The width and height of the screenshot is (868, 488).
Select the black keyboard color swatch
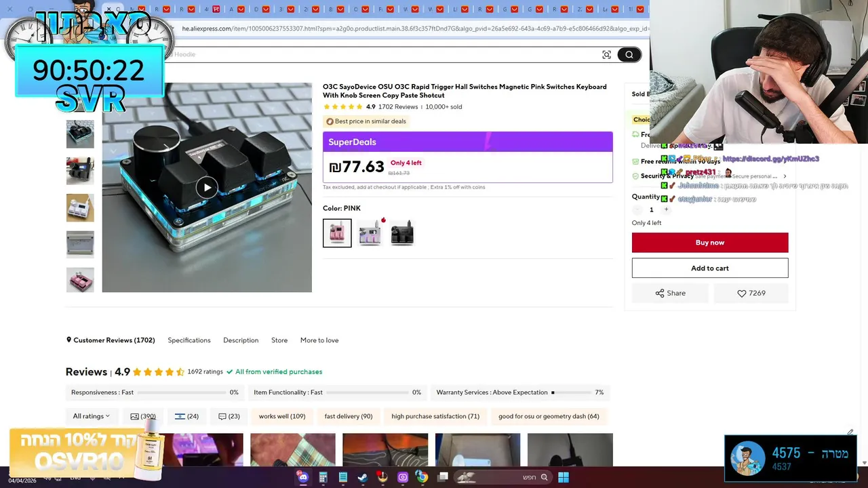click(402, 232)
